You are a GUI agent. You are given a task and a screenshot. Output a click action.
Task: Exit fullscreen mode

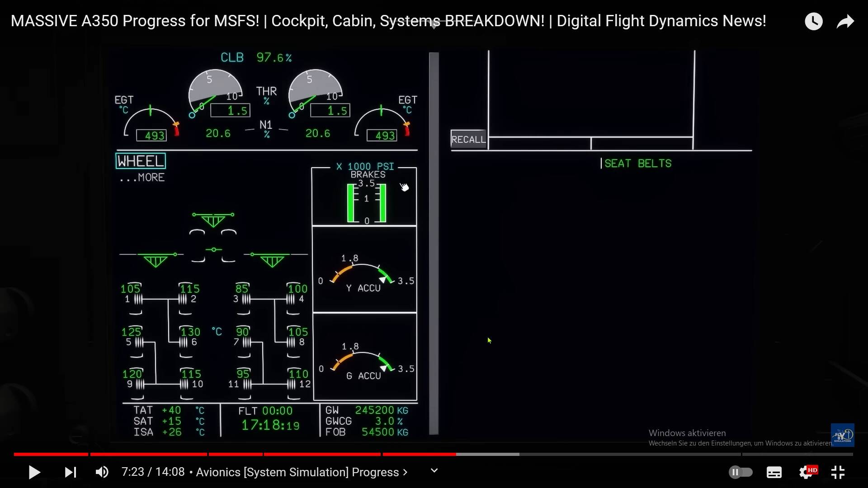(838, 472)
